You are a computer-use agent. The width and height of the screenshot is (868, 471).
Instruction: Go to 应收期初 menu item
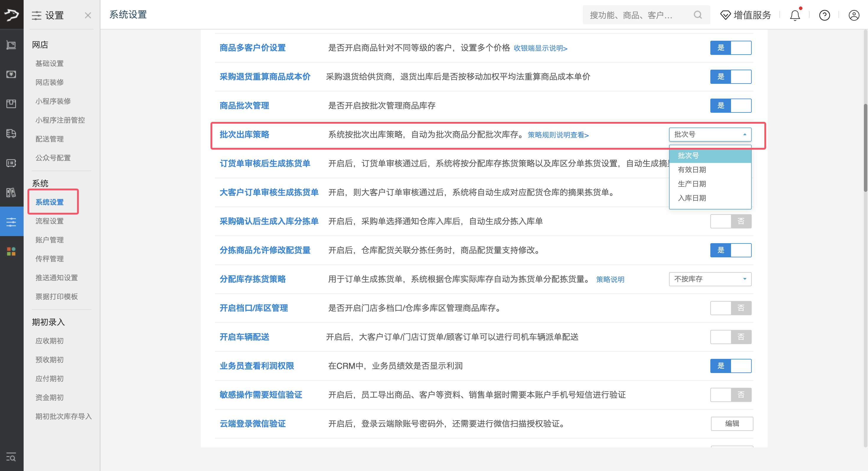50,341
